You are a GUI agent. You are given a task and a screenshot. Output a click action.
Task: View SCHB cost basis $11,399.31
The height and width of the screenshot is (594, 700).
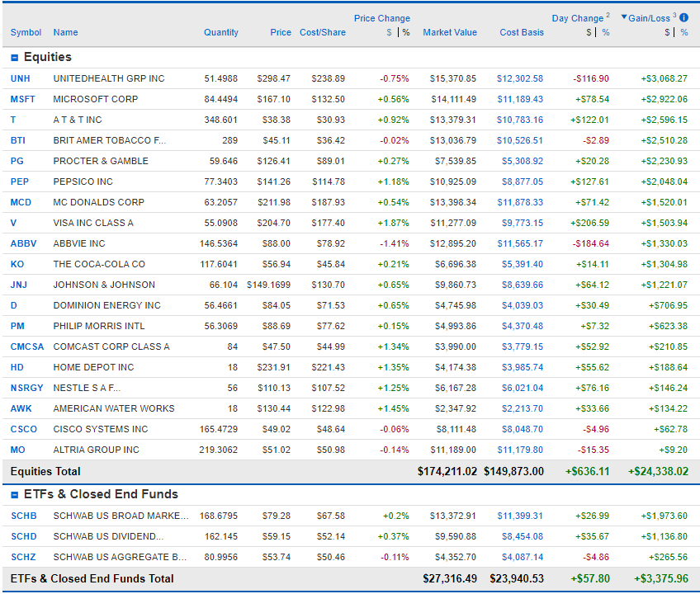[521, 516]
